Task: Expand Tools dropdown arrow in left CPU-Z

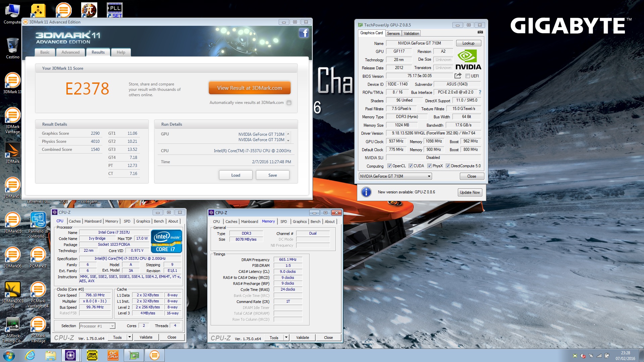Action: [x=129, y=337]
